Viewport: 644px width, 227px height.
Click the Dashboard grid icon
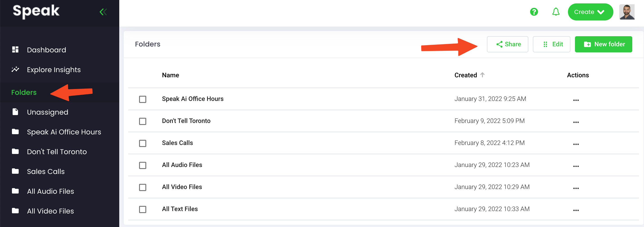pos(15,49)
